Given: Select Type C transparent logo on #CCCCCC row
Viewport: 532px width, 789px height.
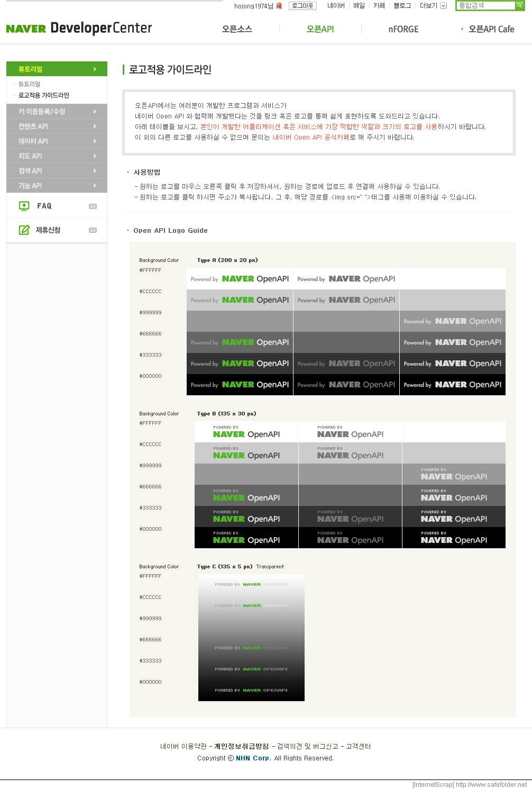Looking at the screenshot, I should point(251,606).
